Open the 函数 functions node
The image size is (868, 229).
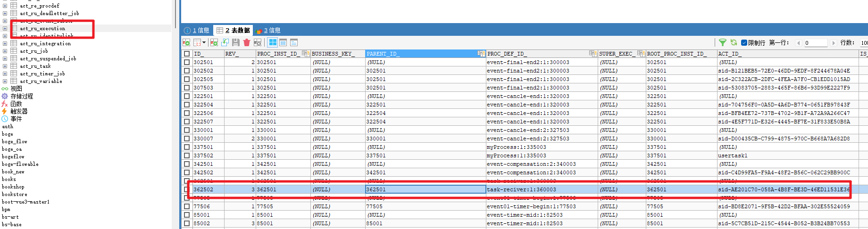point(16,104)
